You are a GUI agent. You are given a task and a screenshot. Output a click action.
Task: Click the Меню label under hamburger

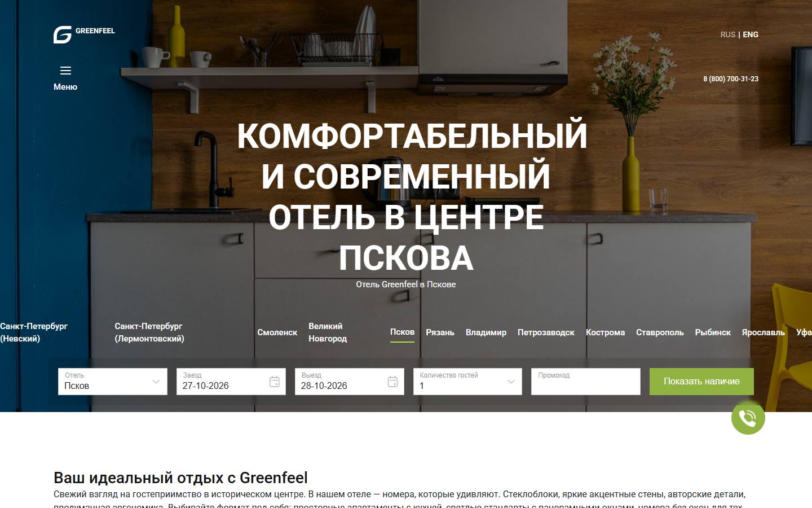click(65, 87)
